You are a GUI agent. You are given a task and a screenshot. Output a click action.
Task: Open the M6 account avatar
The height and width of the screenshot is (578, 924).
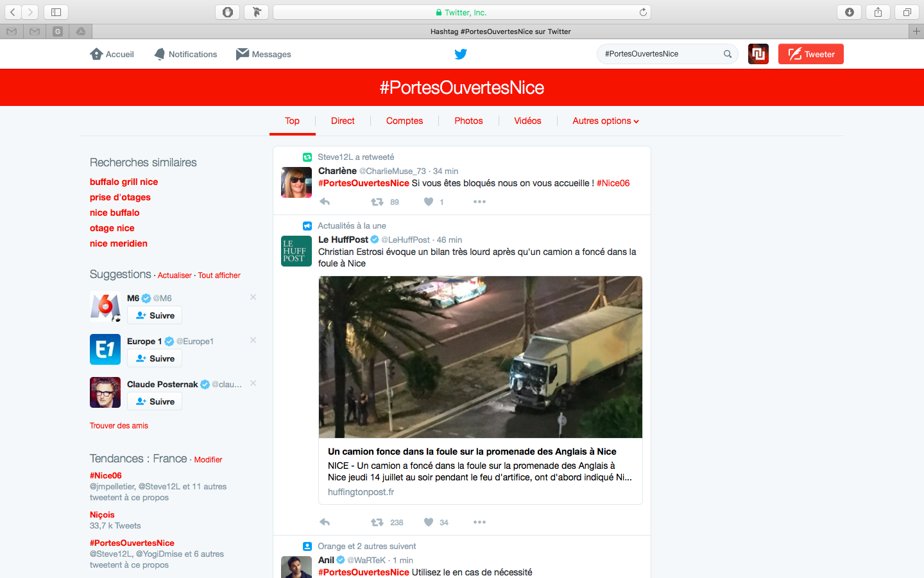tap(105, 306)
